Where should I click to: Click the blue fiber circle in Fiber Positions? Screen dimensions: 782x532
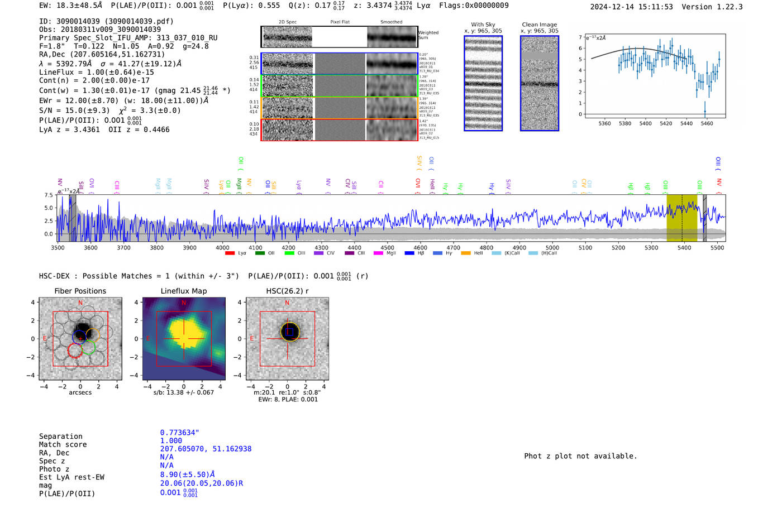[x=79, y=337]
